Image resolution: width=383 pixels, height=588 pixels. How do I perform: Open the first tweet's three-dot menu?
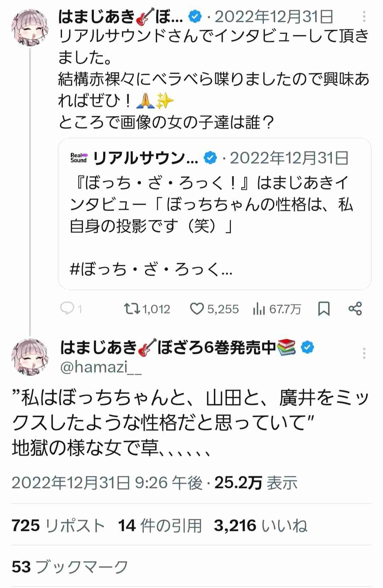364,16
